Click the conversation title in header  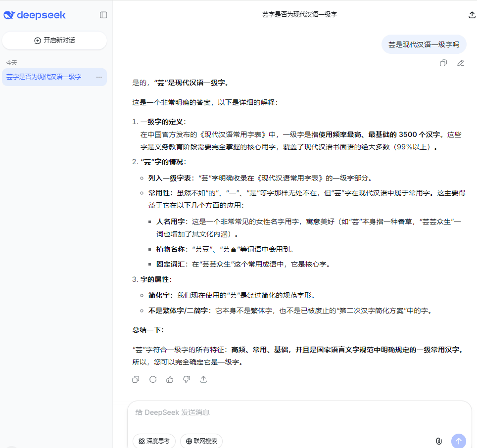pyautogui.click(x=299, y=15)
